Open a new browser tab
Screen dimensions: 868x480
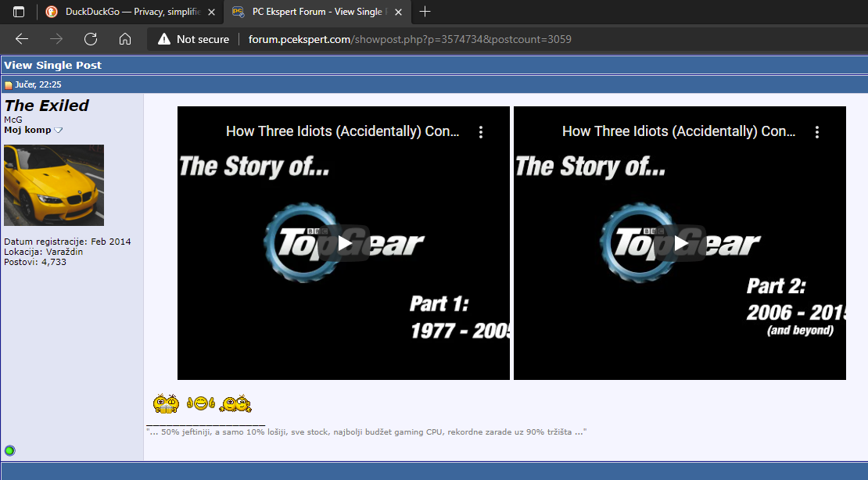pos(425,12)
